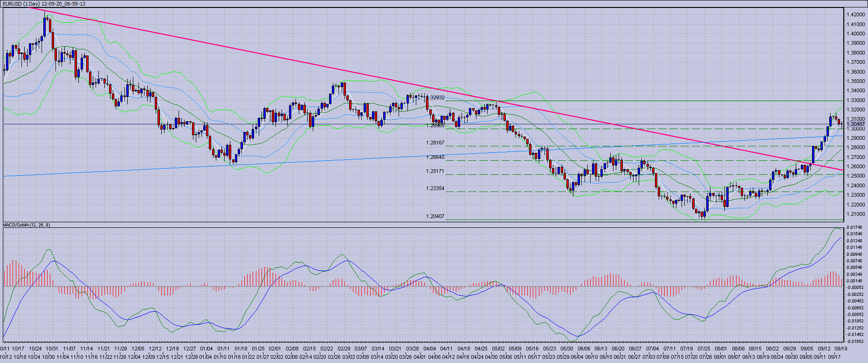Image resolution: width=868 pixels, height=363 pixels.
Task: Click the 32932 level label near the trendline
Action: pyautogui.click(x=437, y=98)
